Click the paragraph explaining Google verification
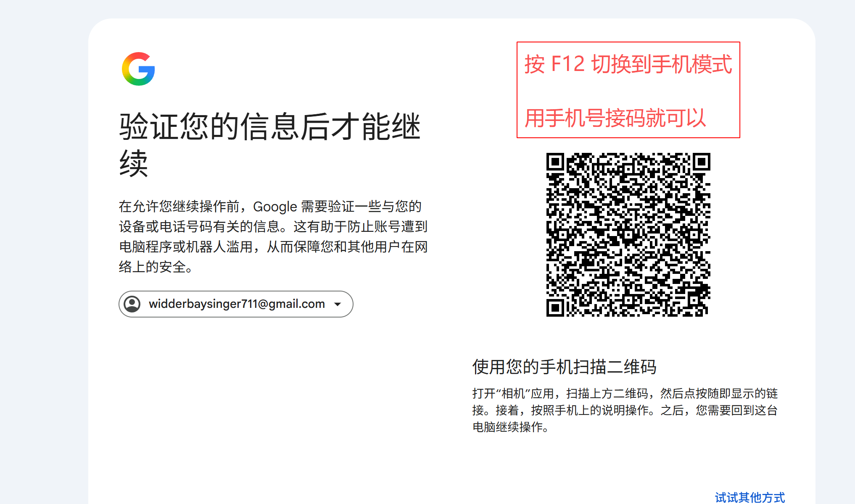The image size is (855, 504). pyautogui.click(x=273, y=236)
